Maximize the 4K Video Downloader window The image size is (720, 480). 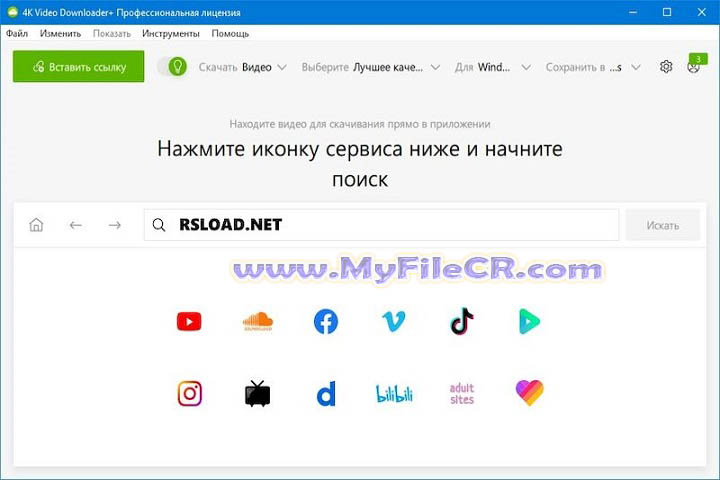(667, 12)
